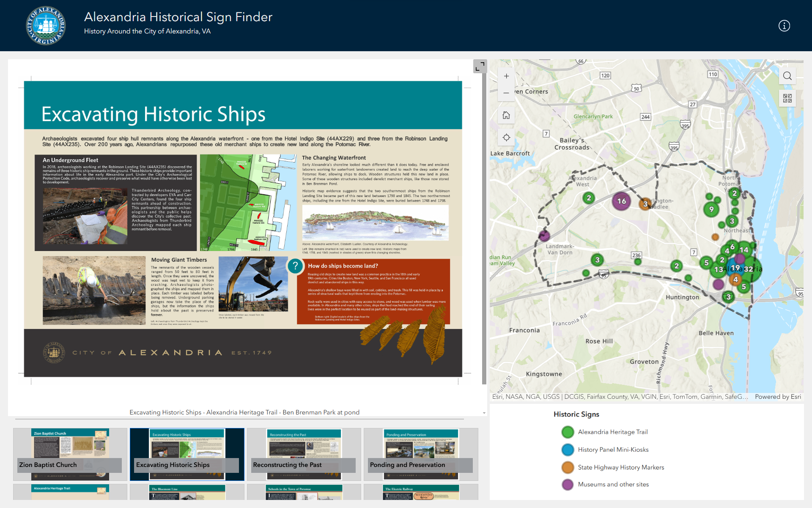The width and height of the screenshot is (812, 508).
Task: Expand the sign image to fullscreen
Action: (x=480, y=66)
